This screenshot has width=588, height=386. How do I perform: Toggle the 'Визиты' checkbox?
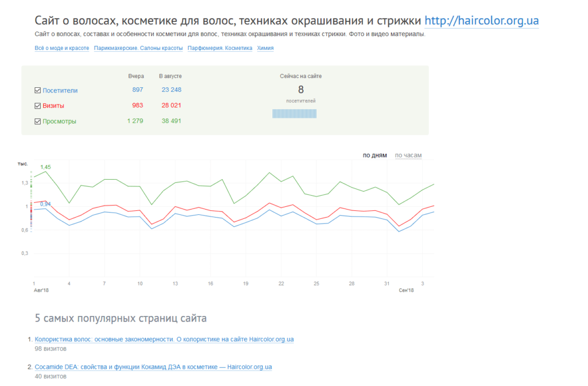click(x=38, y=106)
